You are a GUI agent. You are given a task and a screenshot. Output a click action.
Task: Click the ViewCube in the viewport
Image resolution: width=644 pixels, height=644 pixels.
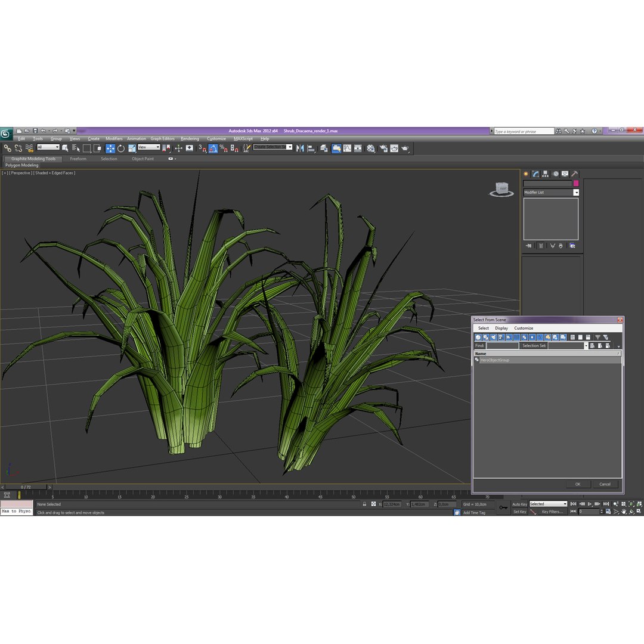[501, 190]
